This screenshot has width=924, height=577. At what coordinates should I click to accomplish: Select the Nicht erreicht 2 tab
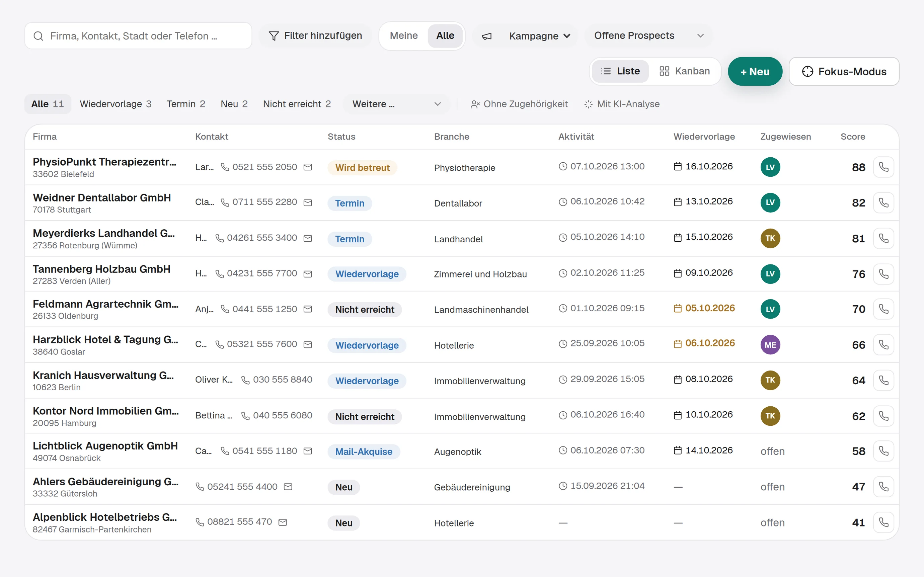coord(297,104)
